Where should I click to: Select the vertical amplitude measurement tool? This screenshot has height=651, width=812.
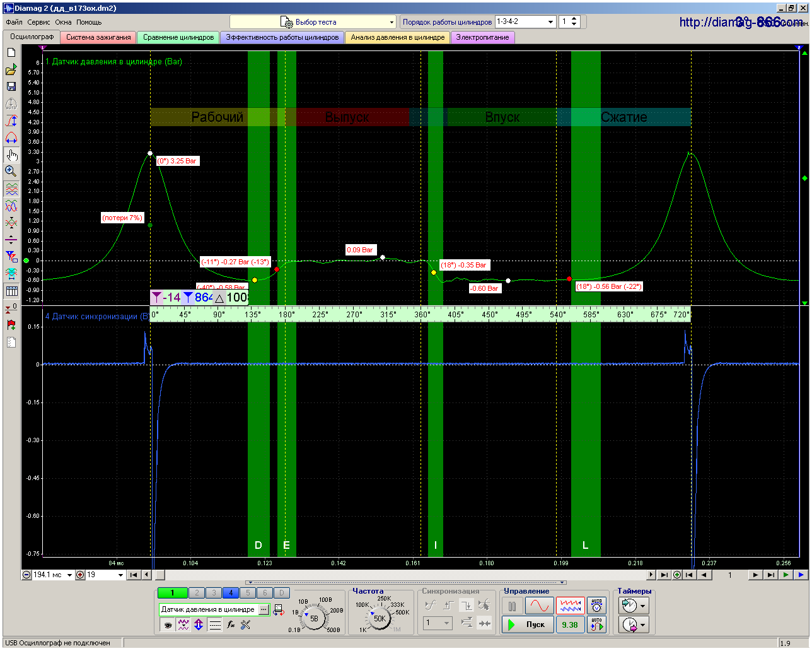(x=11, y=120)
